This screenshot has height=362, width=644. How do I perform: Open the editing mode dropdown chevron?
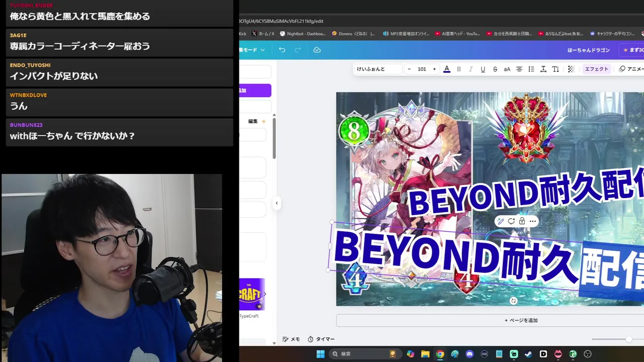click(x=263, y=50)
